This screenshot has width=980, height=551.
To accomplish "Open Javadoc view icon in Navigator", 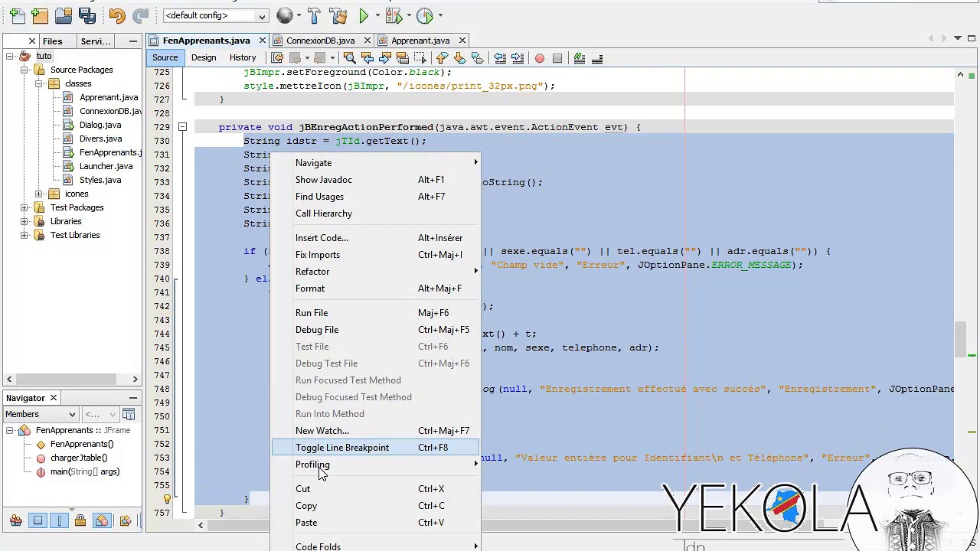I will (129, 415).
